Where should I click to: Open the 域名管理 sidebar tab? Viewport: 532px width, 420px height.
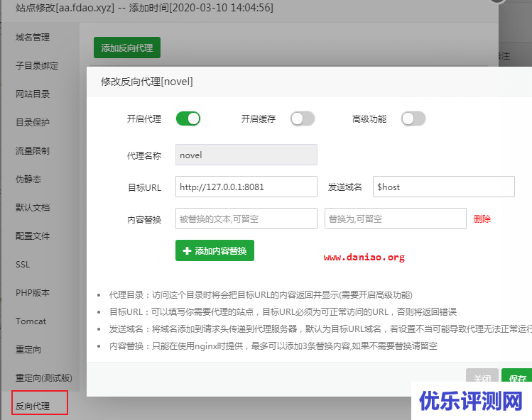coord(33,37)
